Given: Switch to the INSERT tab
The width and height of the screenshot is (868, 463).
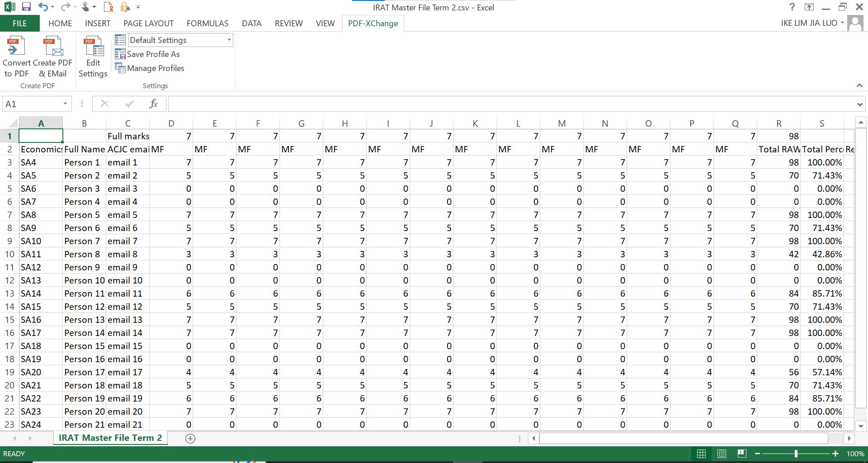Looking at the screenshot, I should [98, 24].
